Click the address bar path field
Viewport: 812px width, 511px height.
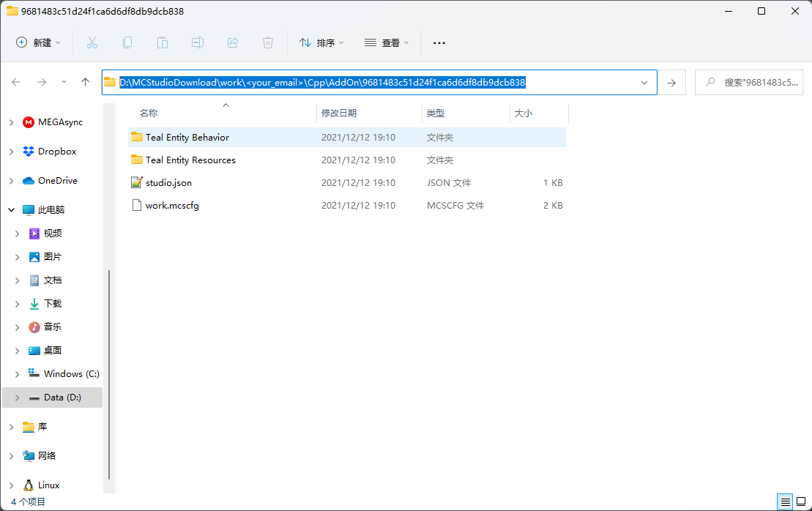pos(379,82)
